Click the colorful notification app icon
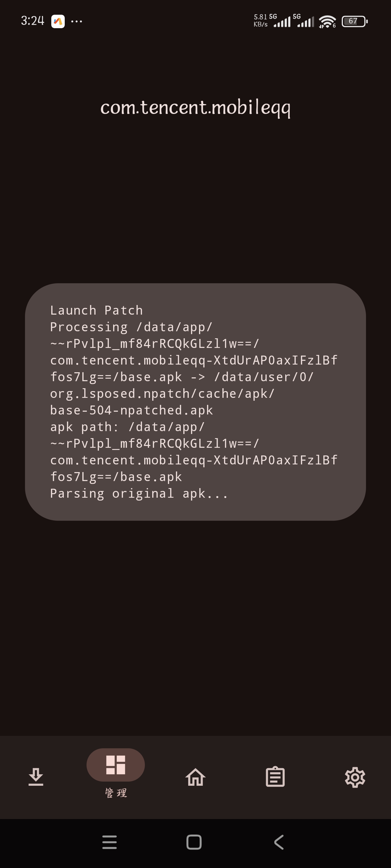 58,21
